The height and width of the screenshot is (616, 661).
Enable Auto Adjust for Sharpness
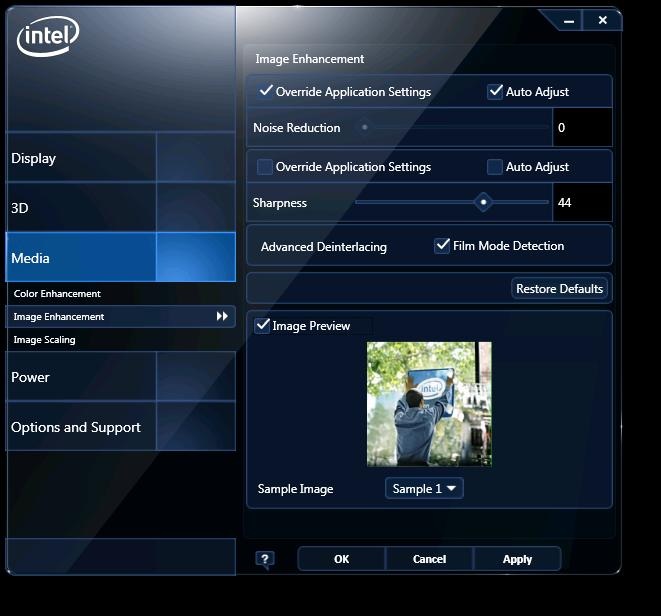point(494,167)
